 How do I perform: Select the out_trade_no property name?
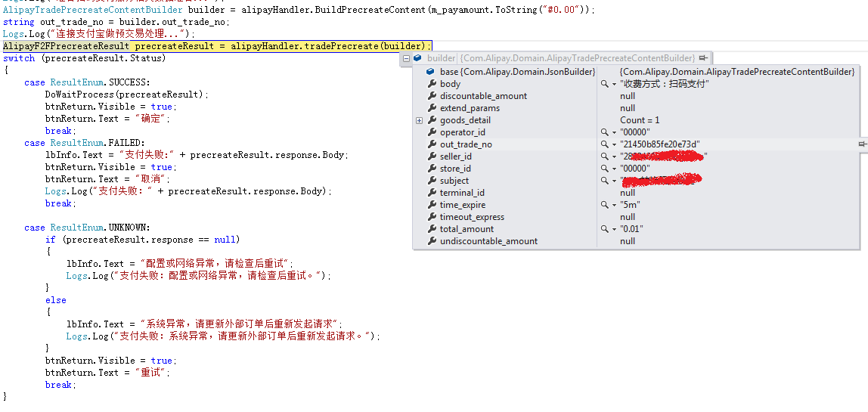(466, 144)
